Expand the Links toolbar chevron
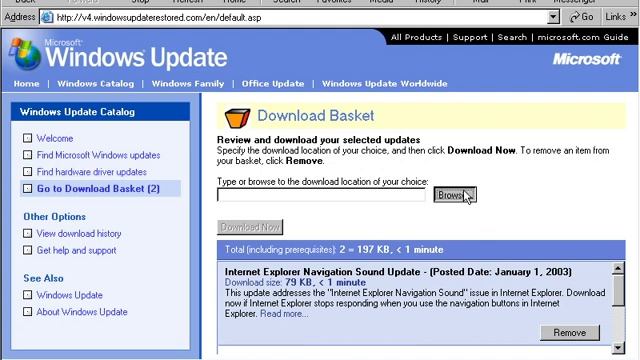Screen dimensions: 640x360 [x=633, y=14]
